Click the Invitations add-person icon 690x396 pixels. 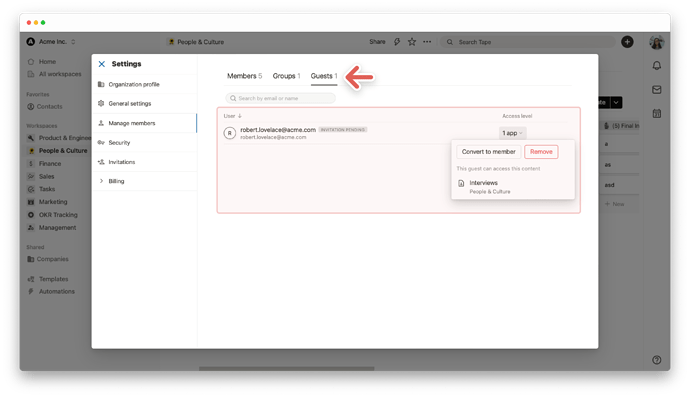click(x=101, y=162)
